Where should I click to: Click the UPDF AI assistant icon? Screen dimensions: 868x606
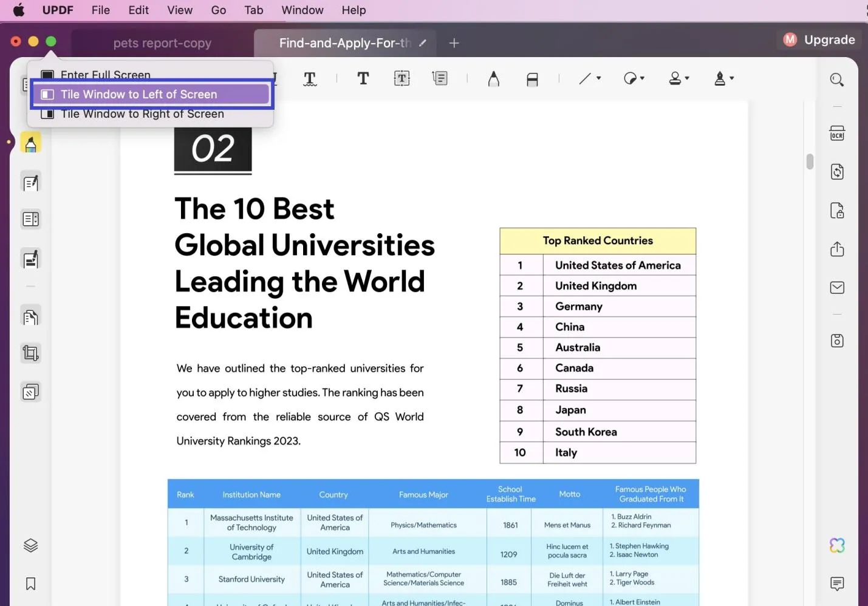(837, 545)
